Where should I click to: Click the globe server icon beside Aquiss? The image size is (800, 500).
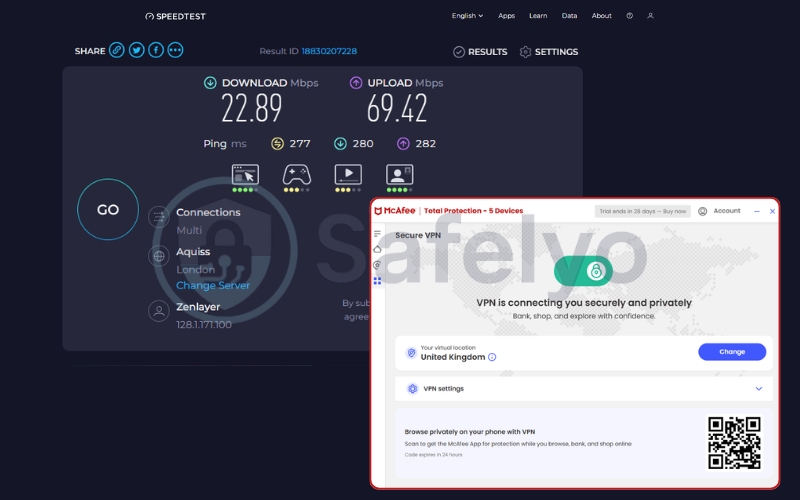159,256
